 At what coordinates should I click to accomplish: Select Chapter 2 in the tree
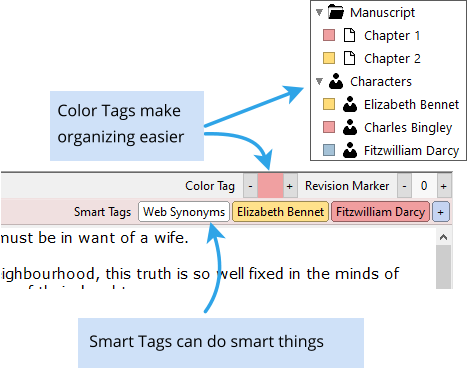(392, 58)
